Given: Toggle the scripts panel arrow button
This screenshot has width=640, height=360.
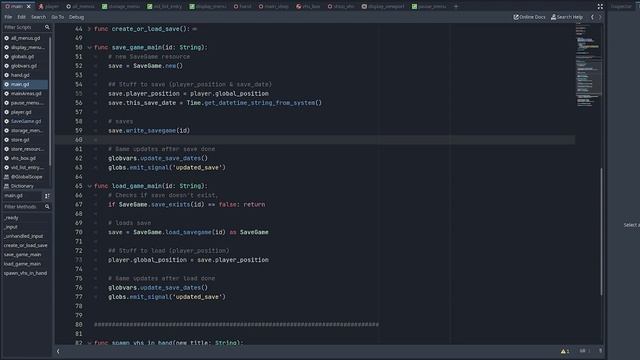Looking at the screenshot, I should pyautogui.click(x=58, y=351).
